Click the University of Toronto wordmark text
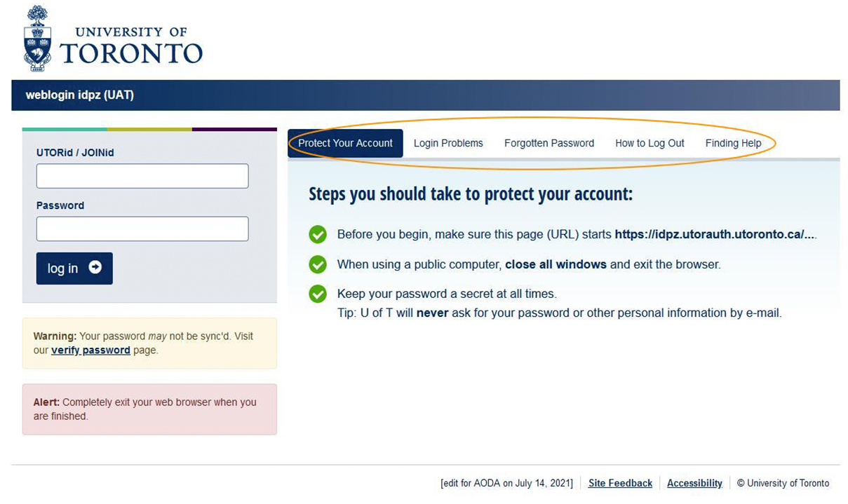Screen dimensions: 848x504 (131, 46)
